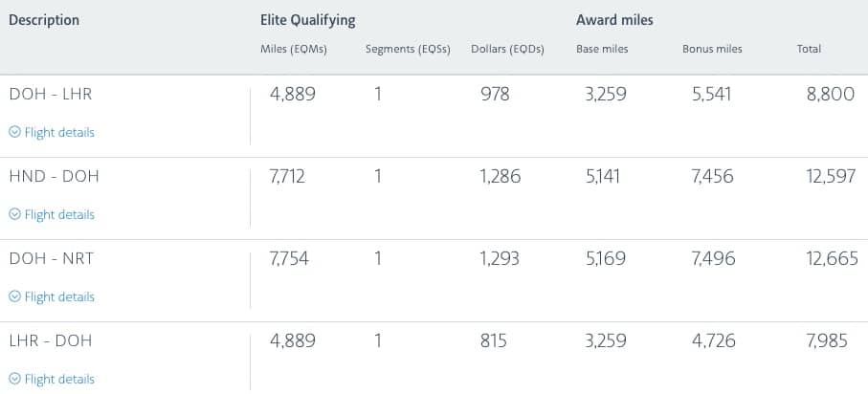This screenshot has width=868, height=394.
Task: Click the chevron circle icon under LHR - DOH
Action: [x=15, y=379]
